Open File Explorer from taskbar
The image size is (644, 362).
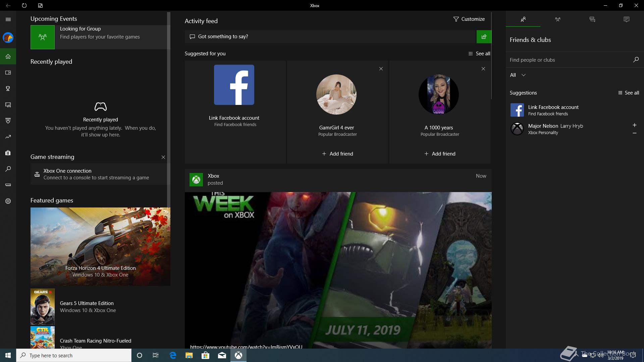(189, 355)
